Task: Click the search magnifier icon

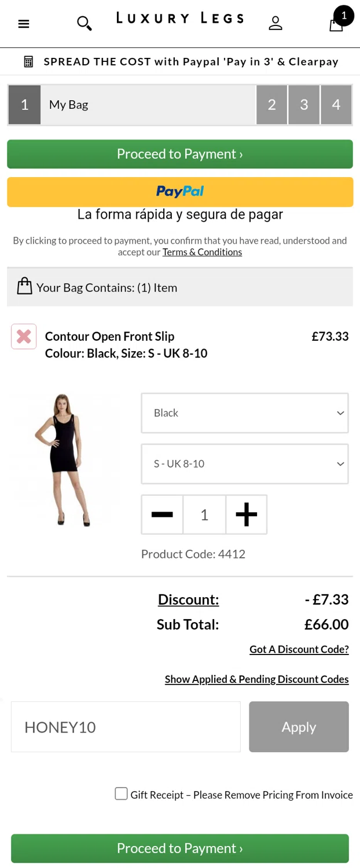Action: [x=85, y=23]
